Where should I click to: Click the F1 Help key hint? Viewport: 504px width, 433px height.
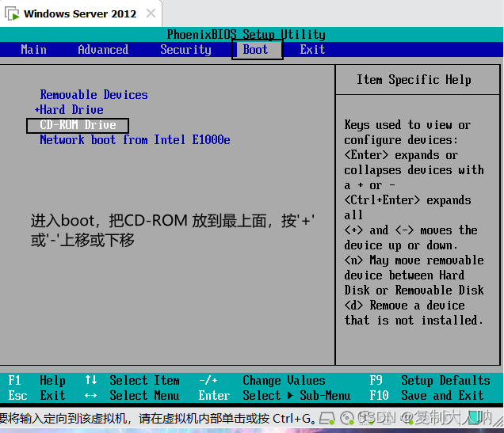click(36, 381)
